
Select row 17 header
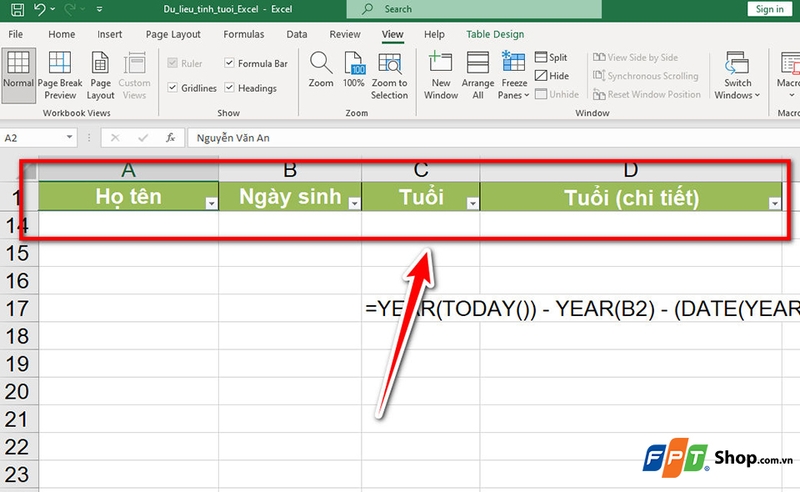19,308
